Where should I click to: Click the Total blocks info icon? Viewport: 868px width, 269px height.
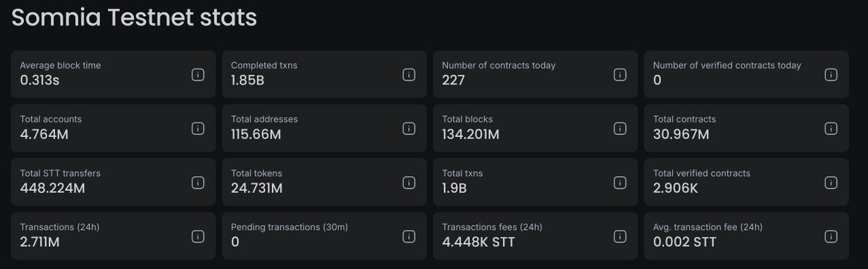click(x=620, y=128)
